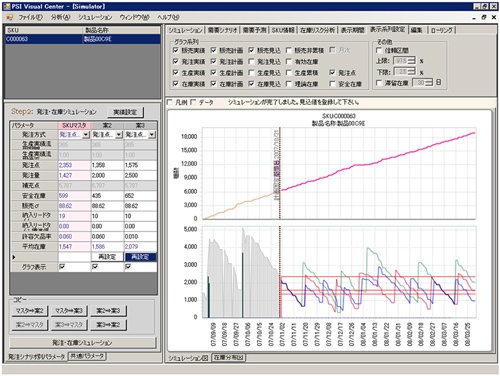Open the 分析 menu
The image size is (500, 376).
(x=60, y=17)
